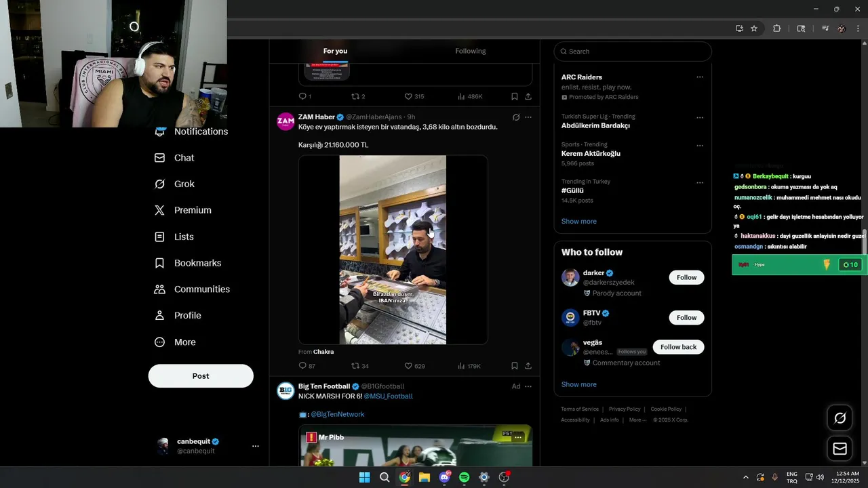
Task: Bookmark this page with the star icon
Action: pyautogui.click(x=754, y=28)
